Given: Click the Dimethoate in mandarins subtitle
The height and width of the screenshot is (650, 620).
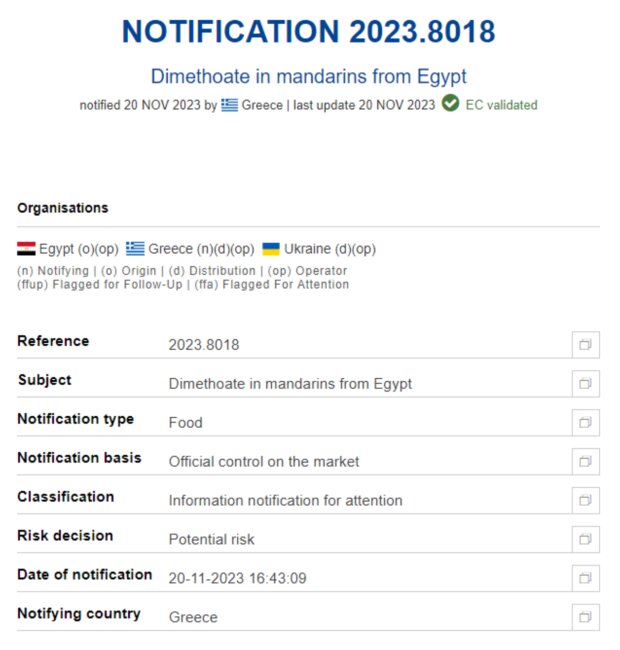Looking at the screenshot, I should click(308, 76).
